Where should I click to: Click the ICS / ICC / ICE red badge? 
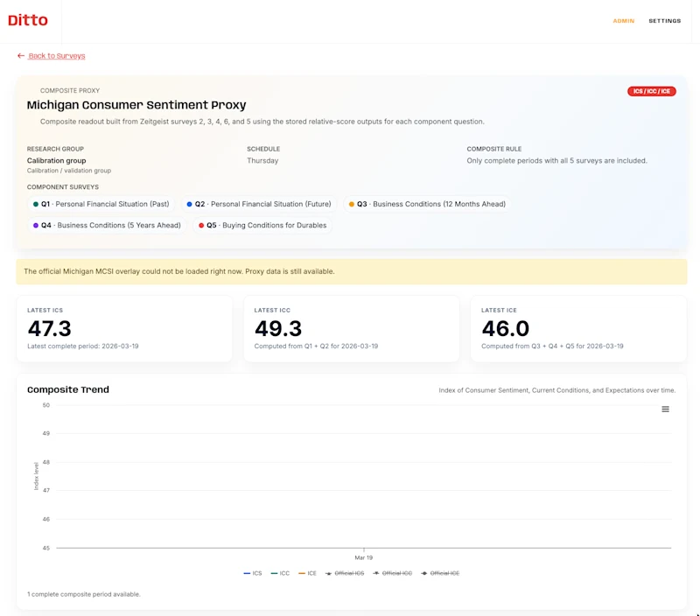click(x=651, y=91)
